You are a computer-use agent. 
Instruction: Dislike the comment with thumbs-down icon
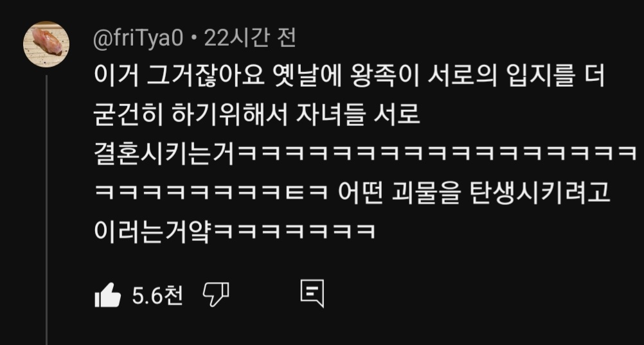[x=216, y=294]
